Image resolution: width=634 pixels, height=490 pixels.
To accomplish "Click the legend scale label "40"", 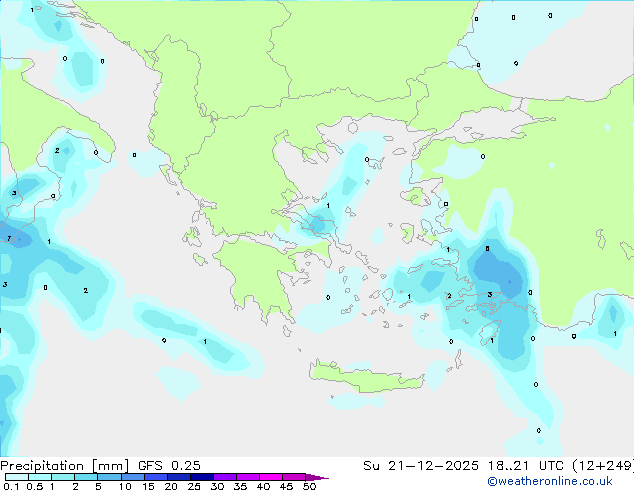I will coord(263,486).
